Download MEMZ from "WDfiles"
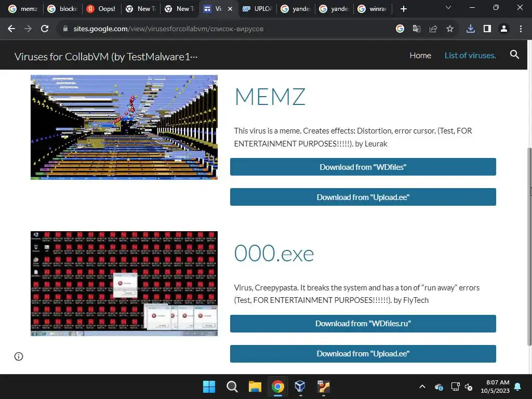This screenshot has width=532, height=399. tap(363, 167)
